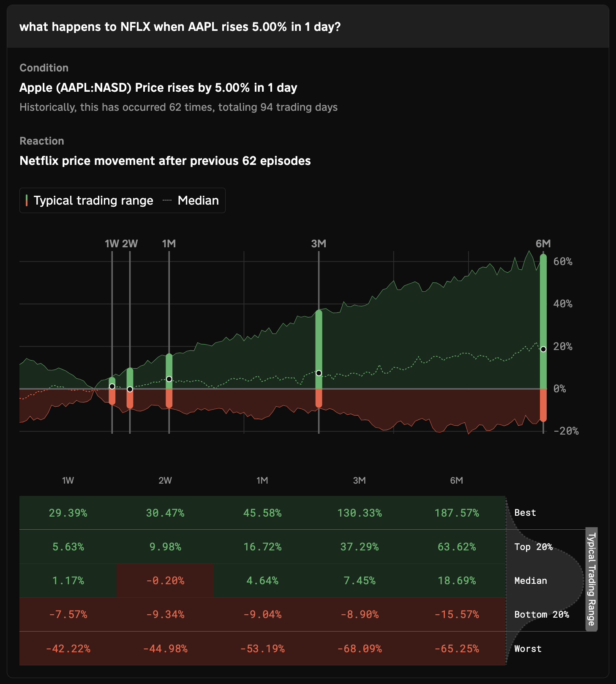The image size is (616, 684).
Task: Select the 2W table column header
Action: click(x=165, y=480)
